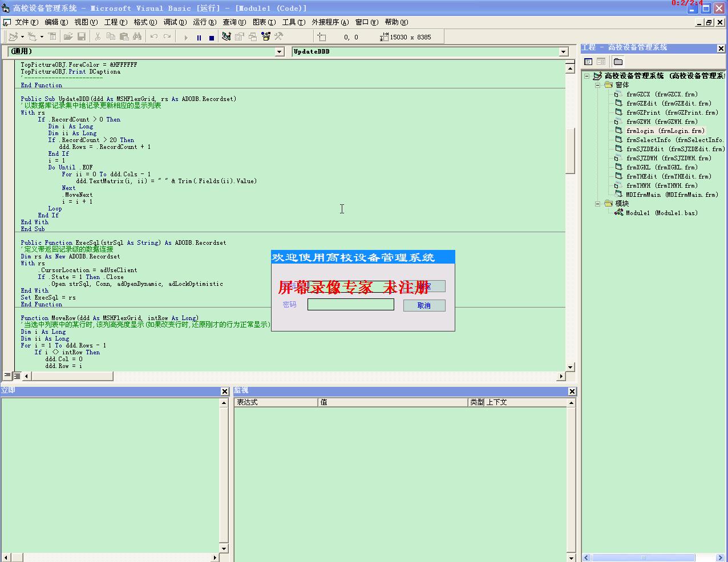This screenshot has width=728, height=562.
Task: Open the Properties Window toolbar icon
Action: click(240, 37)
